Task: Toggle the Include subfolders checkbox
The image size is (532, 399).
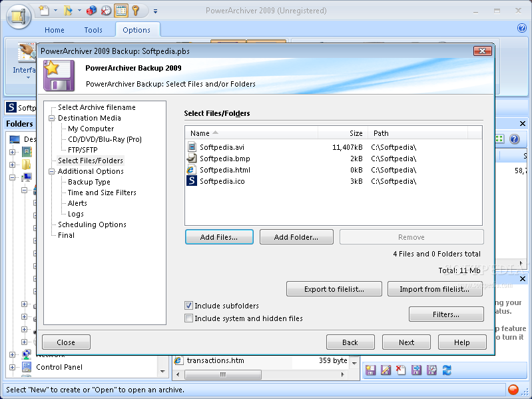Action: [x=188, y=306]
